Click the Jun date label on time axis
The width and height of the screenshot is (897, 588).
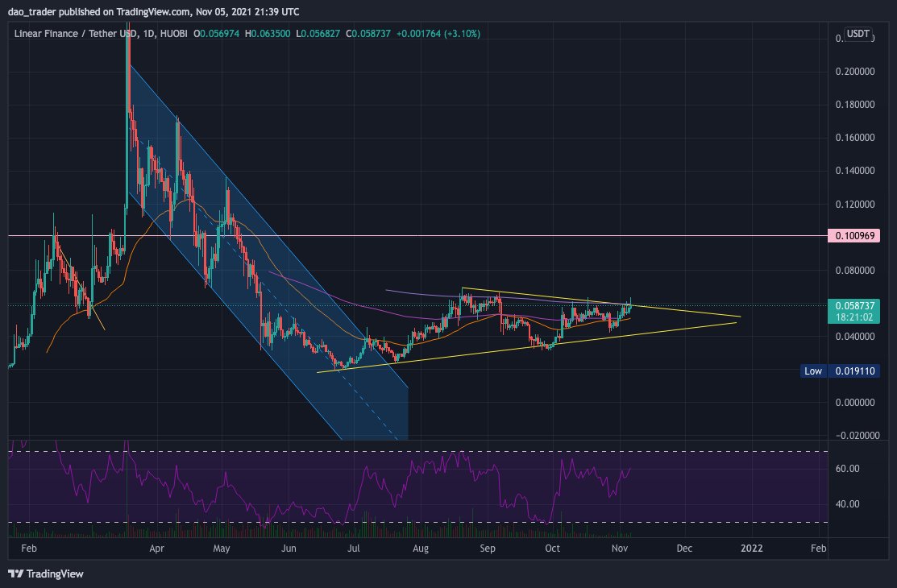289,549
